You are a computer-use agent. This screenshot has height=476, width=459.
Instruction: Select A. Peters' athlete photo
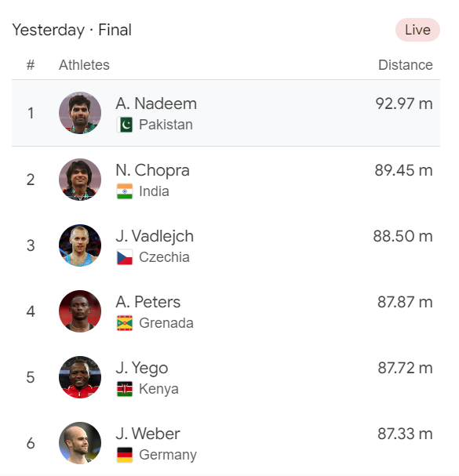click(80, 311)
